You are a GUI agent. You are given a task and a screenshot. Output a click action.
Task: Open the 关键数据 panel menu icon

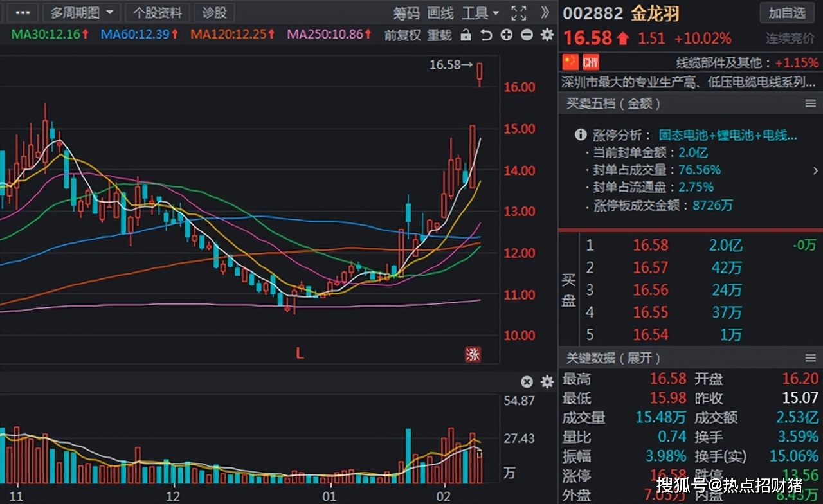tap(810, 357)
